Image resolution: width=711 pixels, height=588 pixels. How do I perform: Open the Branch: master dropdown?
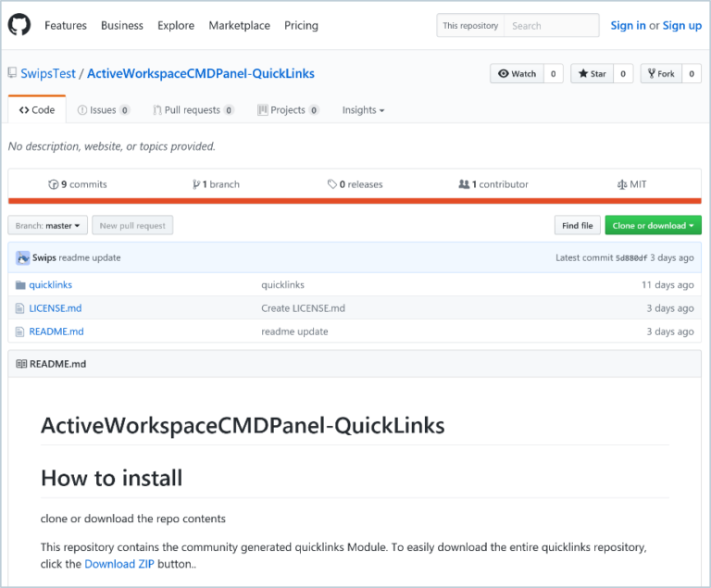click(x=48, y=225)
